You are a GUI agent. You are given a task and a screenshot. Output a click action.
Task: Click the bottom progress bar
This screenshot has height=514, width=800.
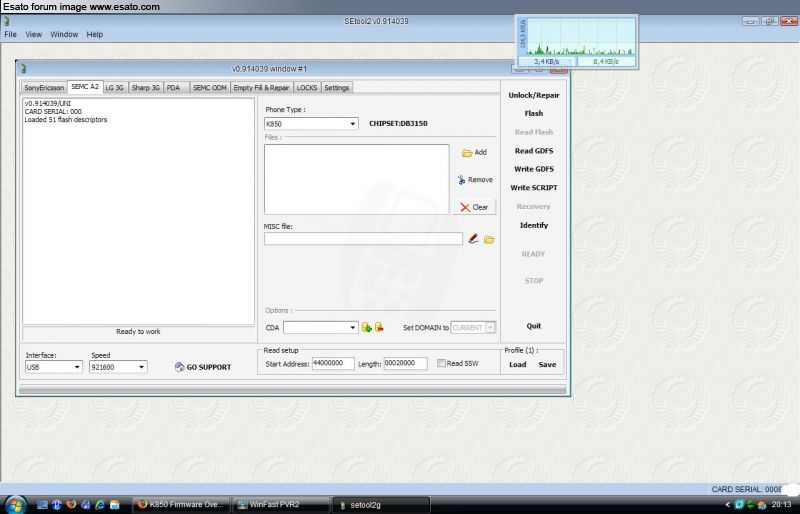(292, 389)
